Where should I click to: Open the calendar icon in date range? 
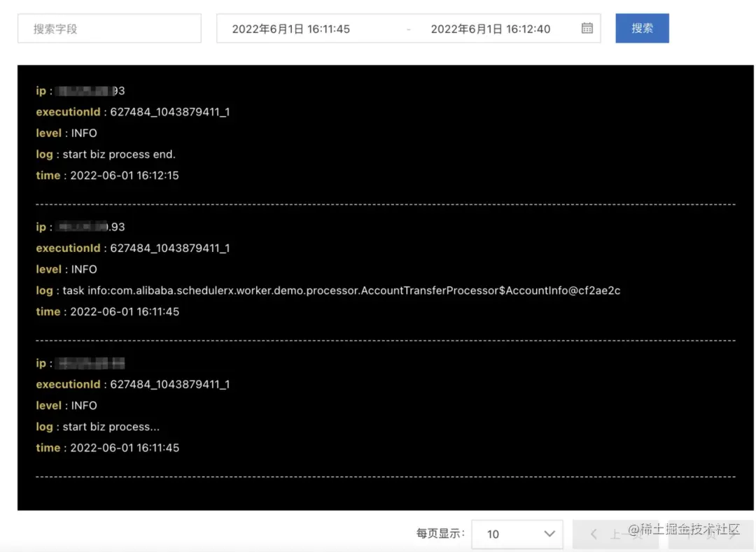coord(587,28)
